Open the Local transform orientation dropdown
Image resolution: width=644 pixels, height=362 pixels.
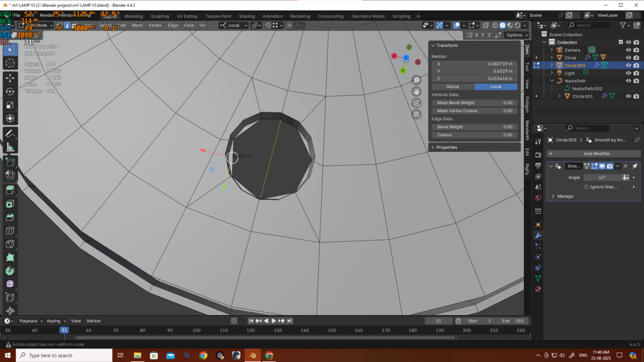pos(234,25)
